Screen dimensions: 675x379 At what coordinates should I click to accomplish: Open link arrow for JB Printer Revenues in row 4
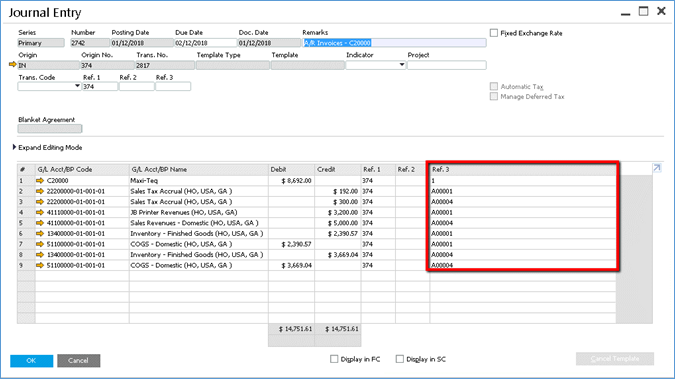tap(40, 212)
